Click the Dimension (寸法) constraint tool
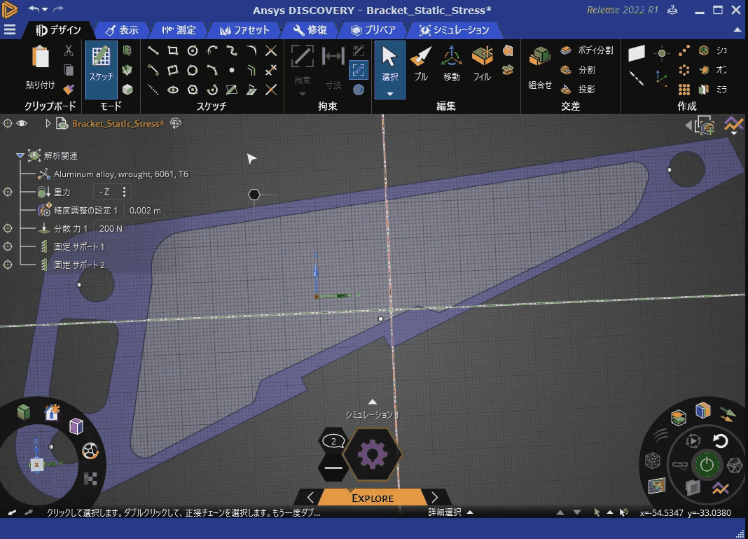The image size is (748, 539). click(333, 66)
